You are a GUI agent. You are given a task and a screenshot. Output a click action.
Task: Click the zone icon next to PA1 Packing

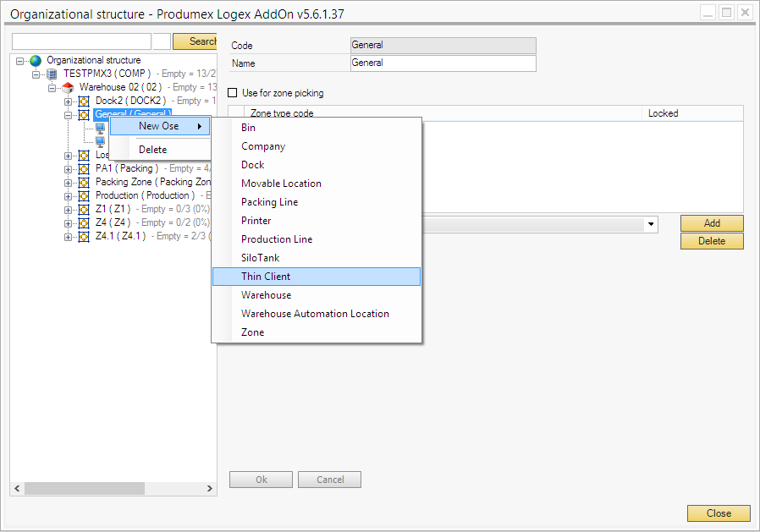click(85, 168)
